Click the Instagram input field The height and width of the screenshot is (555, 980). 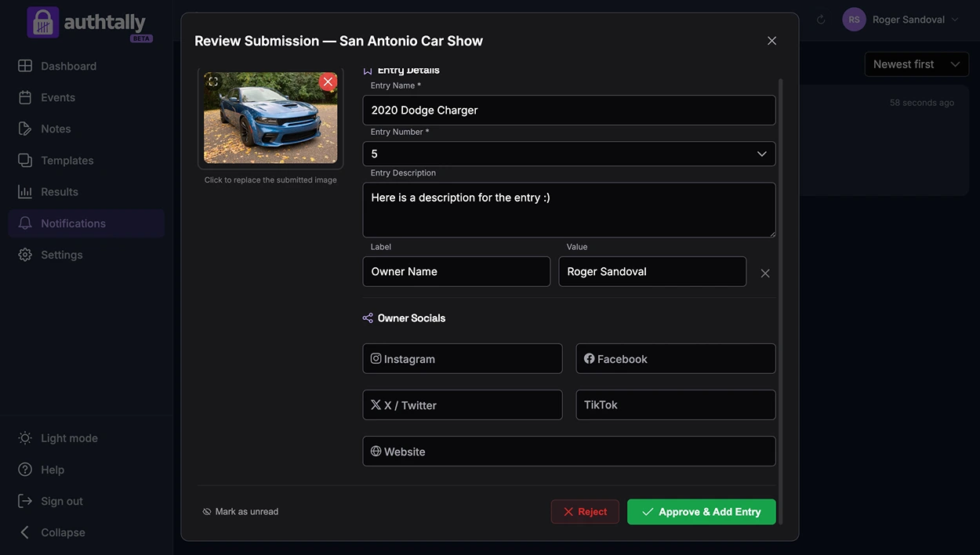(x=463, y=358)
